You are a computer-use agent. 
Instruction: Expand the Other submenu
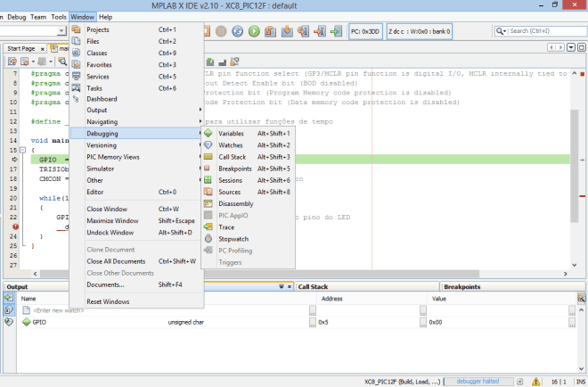(x=136, y=180)
